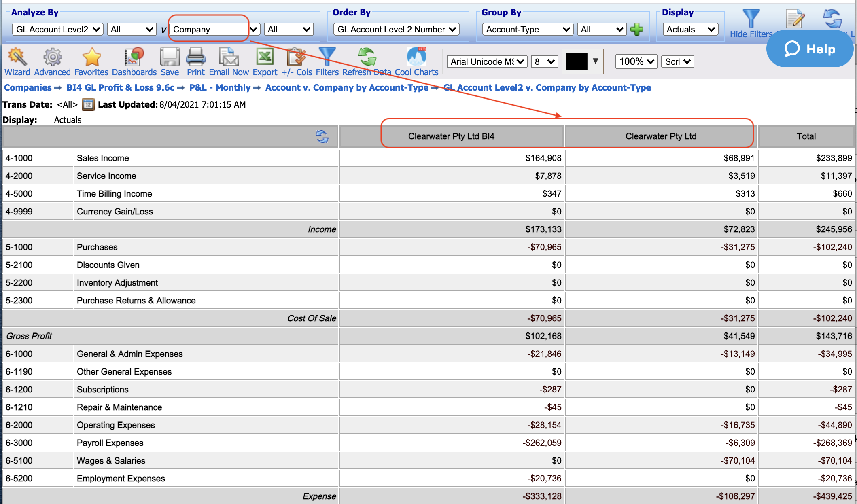Open the Help chat bubble
This screenshot has width=857, height=504.
point(810,49)
